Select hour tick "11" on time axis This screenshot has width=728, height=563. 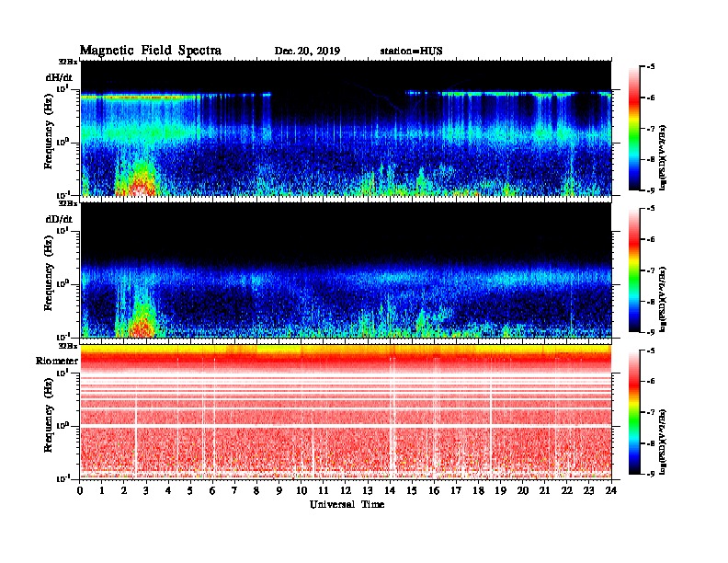click(x=324, y=490)
